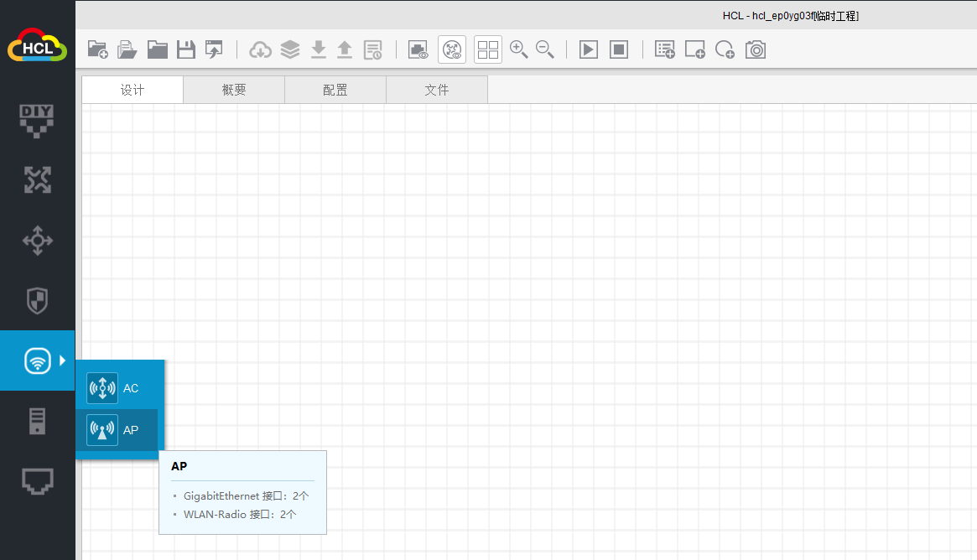Screen dimensions: 977x560
Task: Click the export project window icon
Action: (x=215, y=49)
